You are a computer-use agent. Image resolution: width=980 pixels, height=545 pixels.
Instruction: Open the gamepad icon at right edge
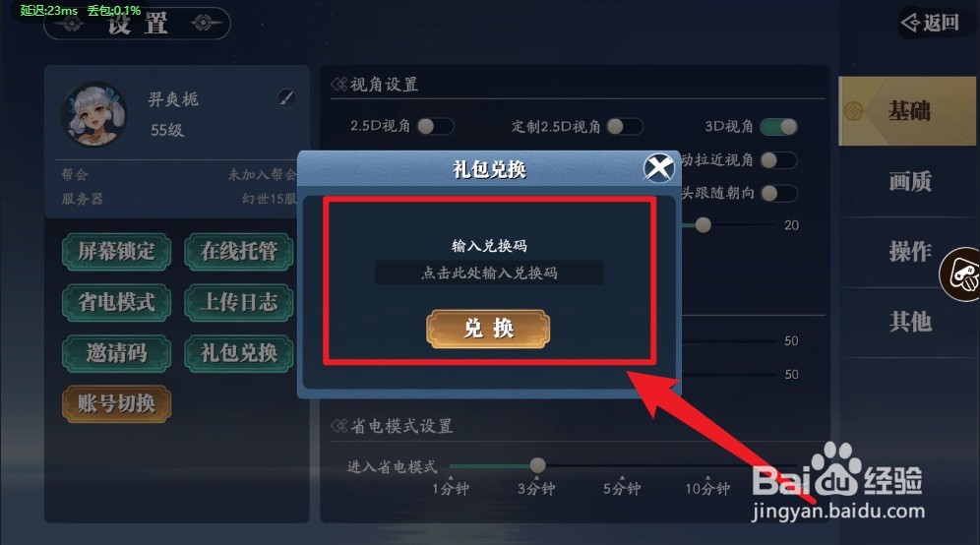[961, 274]
